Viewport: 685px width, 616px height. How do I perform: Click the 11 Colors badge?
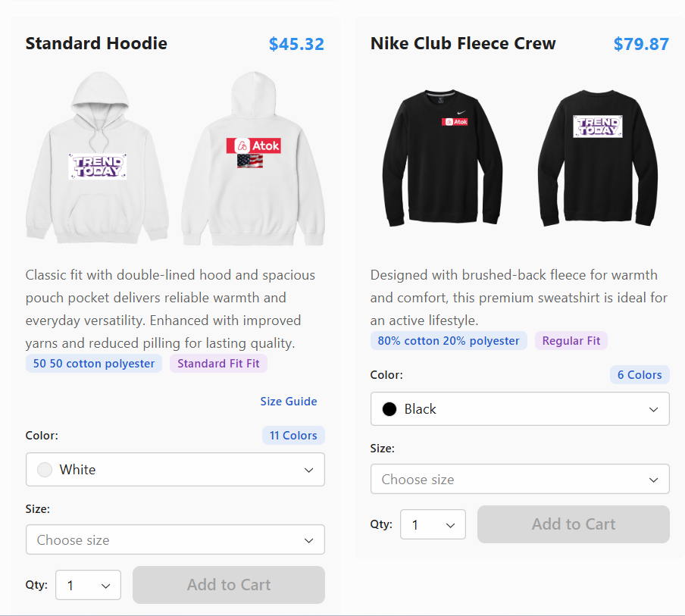(293, 436)
